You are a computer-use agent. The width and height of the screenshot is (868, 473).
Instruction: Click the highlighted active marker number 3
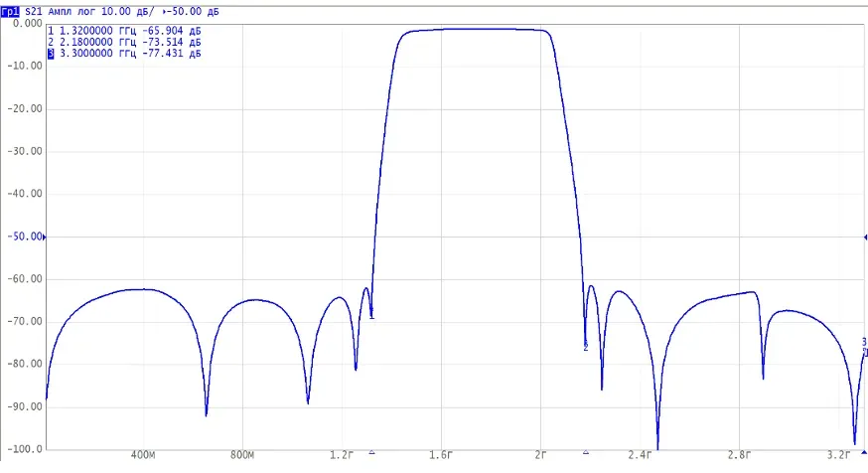pyautogui.click(x=51, y=54)
